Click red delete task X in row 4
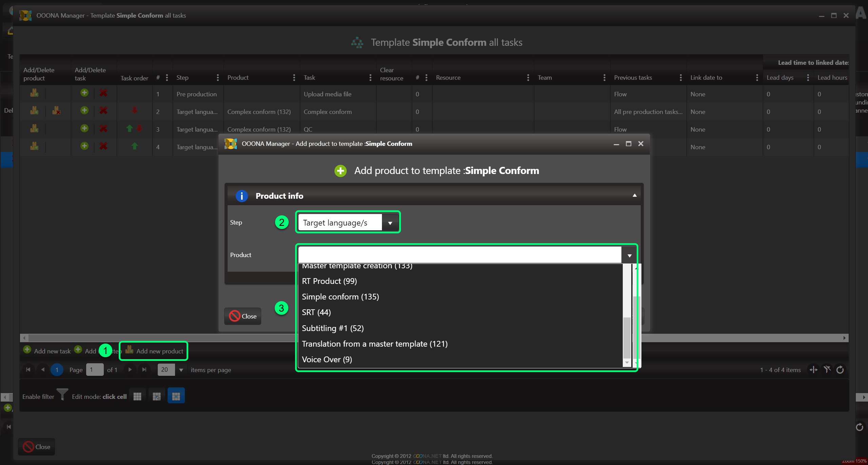Screen dimensions: 868x465 [103, 146]
